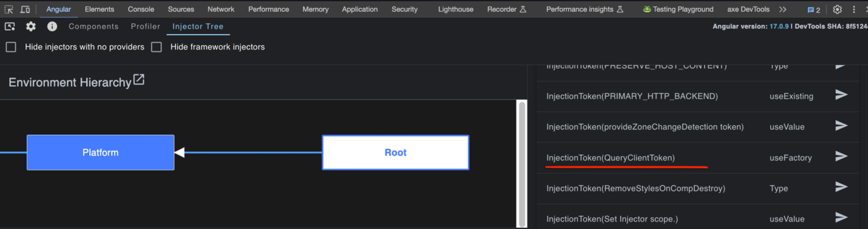The width and height of the screenshot is (868, 229).
Task: Enable Hide framework injectors
Action: [x=157, y=47]
